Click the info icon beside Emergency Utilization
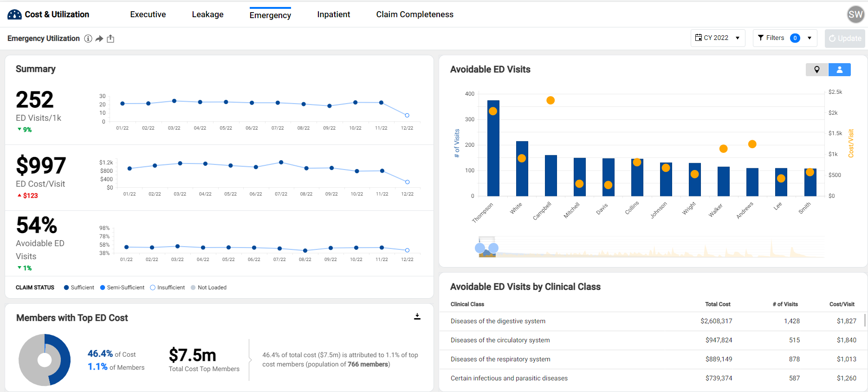Screen dimensions: 868x392 coord(88,39)
